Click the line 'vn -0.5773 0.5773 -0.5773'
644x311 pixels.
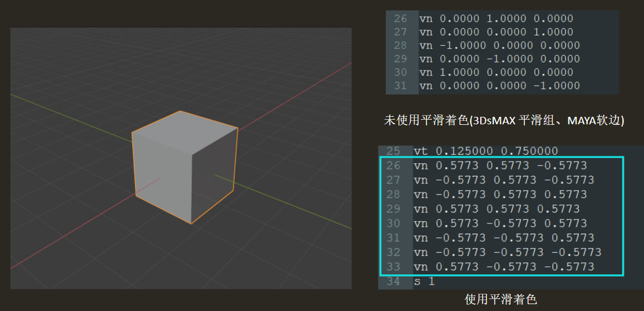click(504, 179)
